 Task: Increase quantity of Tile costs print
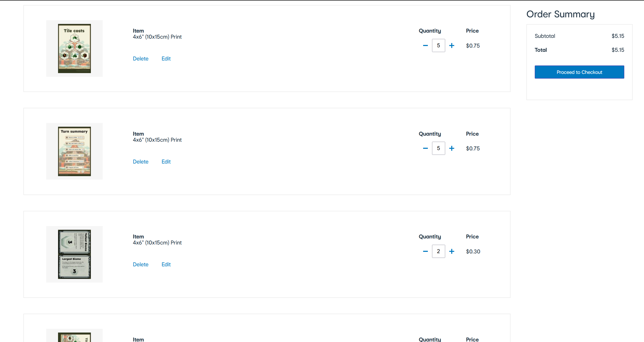click(452, 45)
